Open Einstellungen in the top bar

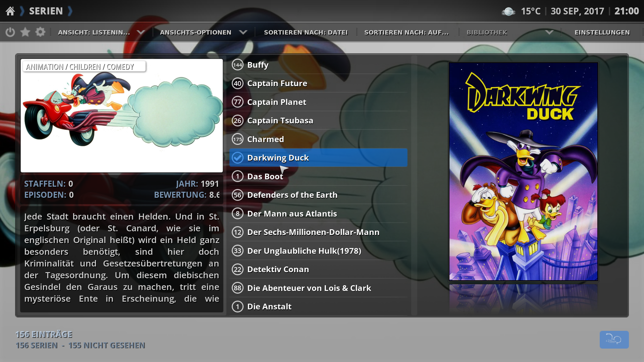click(x=602, y=33)
